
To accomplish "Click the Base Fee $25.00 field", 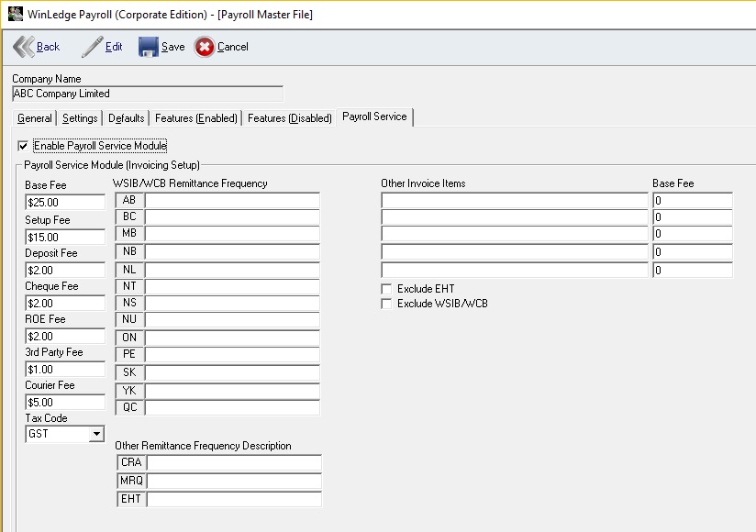I will 64,201.
